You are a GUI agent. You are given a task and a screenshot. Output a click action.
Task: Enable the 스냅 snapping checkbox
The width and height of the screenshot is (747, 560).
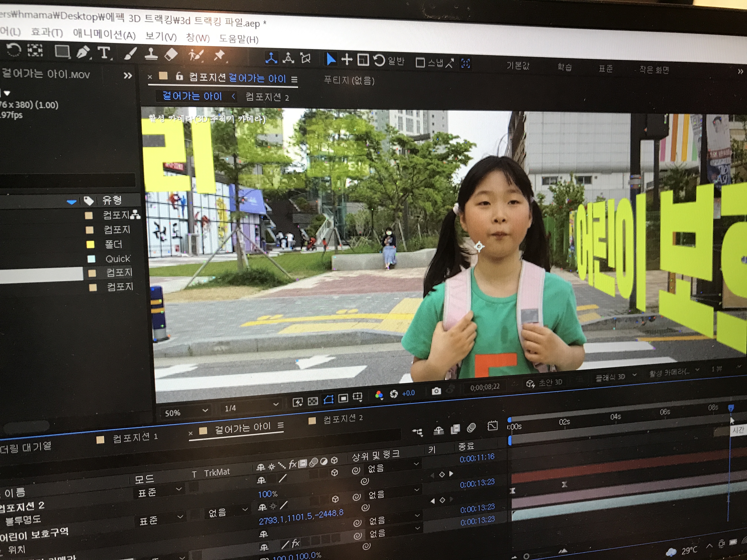[x=420, y=62]
